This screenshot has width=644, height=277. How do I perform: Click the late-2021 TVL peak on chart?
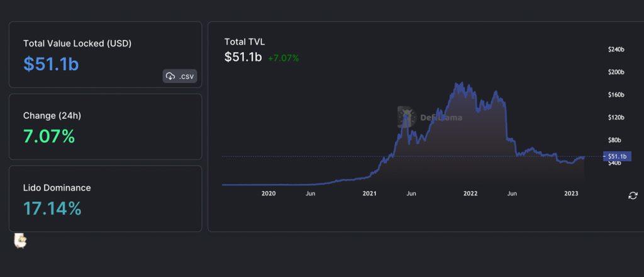459,84
